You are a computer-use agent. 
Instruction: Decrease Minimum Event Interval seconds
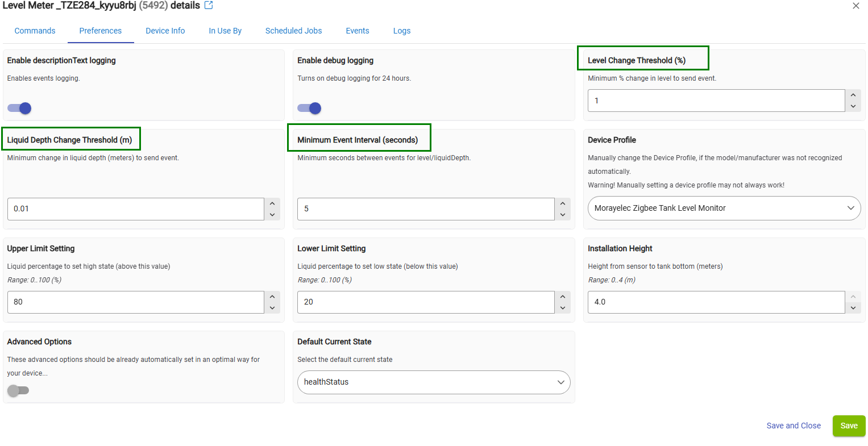tap(562, 215)
